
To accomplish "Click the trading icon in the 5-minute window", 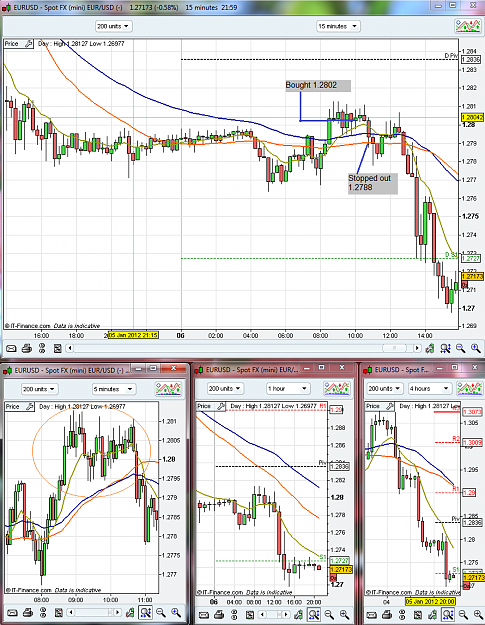I will tap(130, 612).
